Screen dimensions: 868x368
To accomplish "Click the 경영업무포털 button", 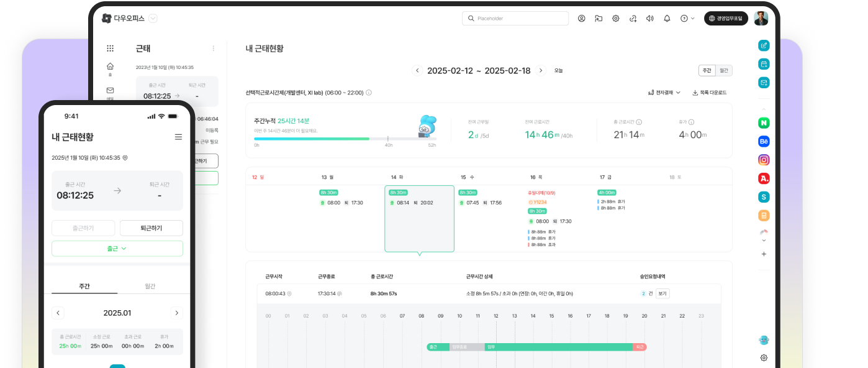I will (726, 19).
